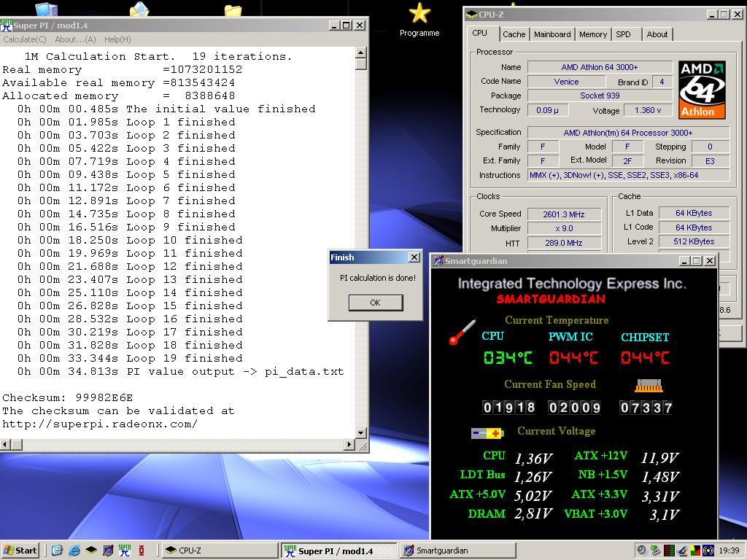
Task: Click the Name field 'AMD Athlon 64 3000+'
Action: coord(600,67)
